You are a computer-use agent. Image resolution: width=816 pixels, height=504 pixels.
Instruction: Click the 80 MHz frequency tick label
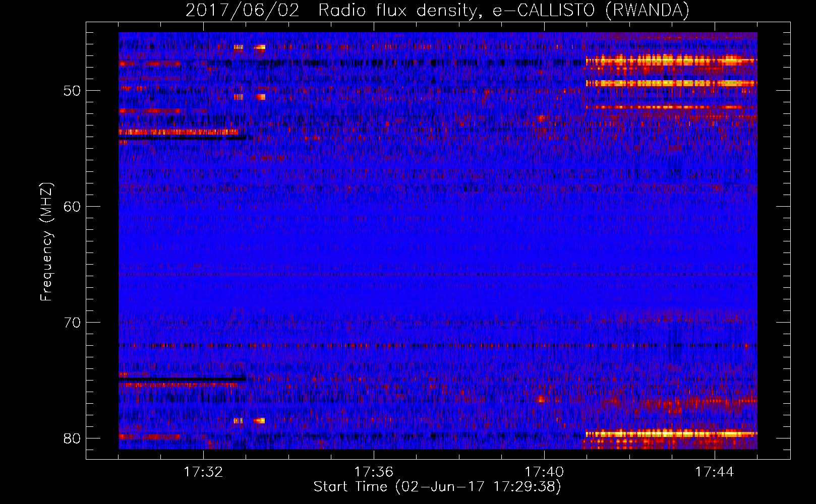point(72,438)
